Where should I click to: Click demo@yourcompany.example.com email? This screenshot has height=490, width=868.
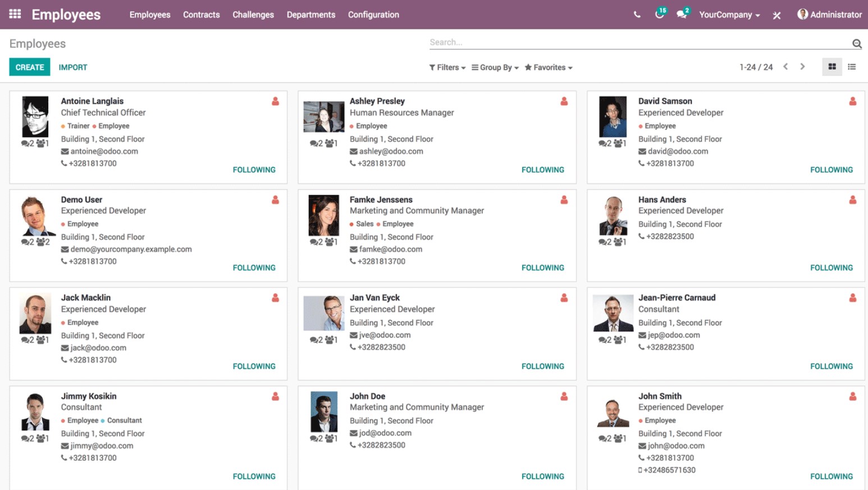(x=131, y=249)
